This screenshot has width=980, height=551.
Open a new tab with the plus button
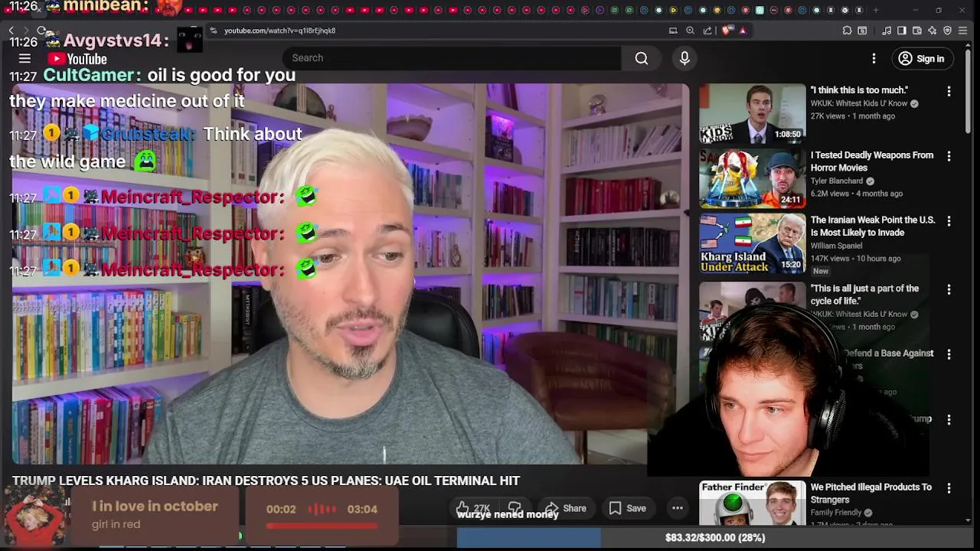(x=875, y=10)
